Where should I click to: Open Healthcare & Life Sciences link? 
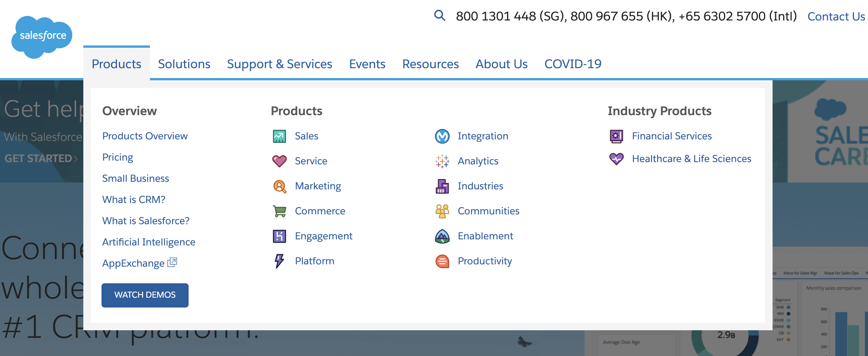click(x=692, y=159)
